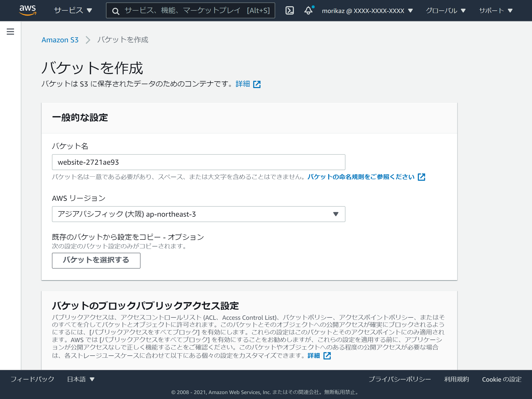Launch AWS CloudShell from the top bar
The width and height of the screenshot is (532, 399).
290,10
